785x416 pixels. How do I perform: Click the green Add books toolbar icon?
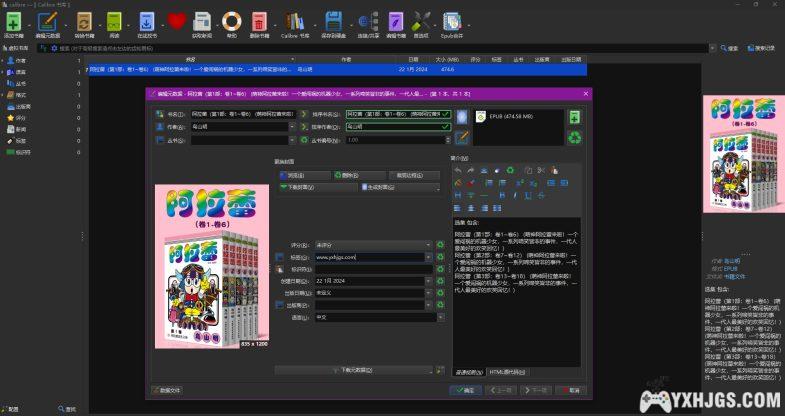point(14,22)
